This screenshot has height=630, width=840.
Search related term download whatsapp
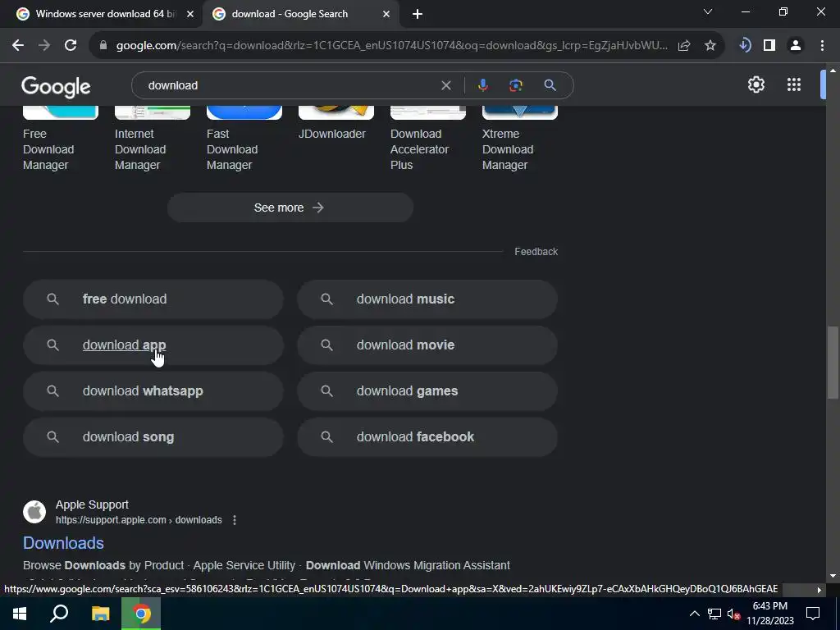tap(153, 391)
